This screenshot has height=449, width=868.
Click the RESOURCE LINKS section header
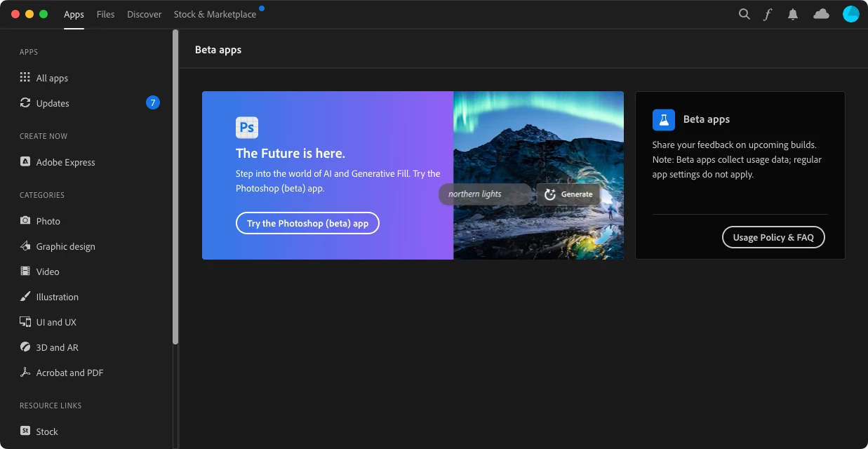coord(51,406)
